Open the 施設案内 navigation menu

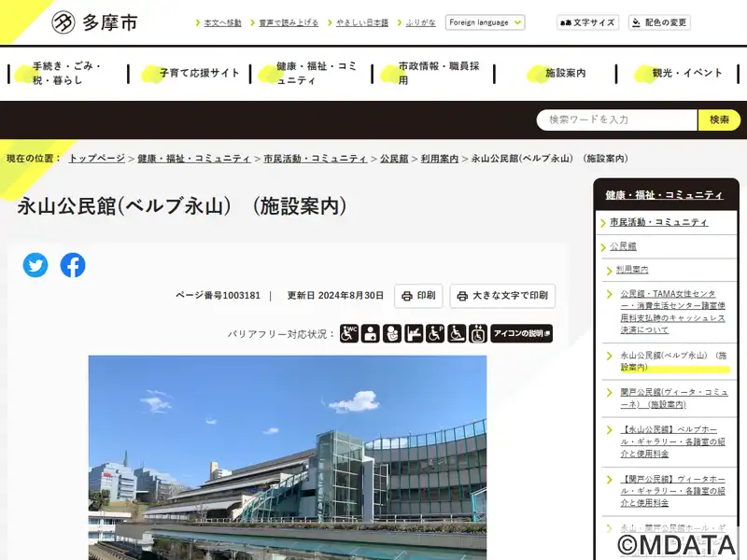[556, 74]
